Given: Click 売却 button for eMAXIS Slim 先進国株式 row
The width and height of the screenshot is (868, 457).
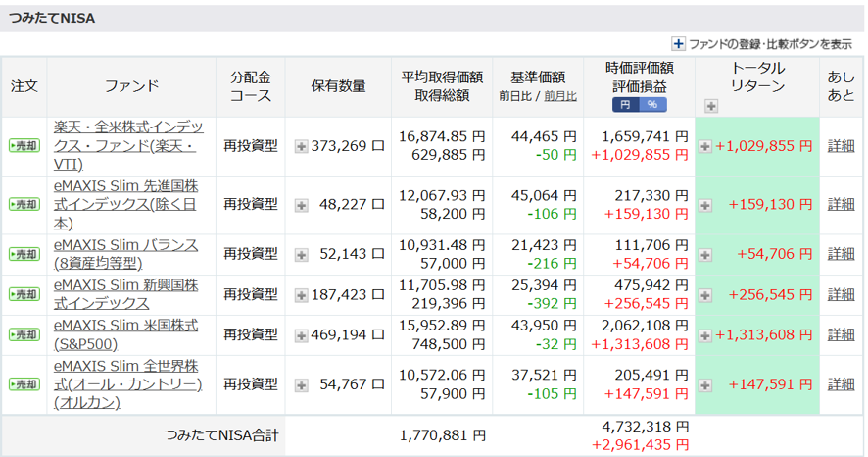Looking at the screenshot, I should (x=24, y=204).
